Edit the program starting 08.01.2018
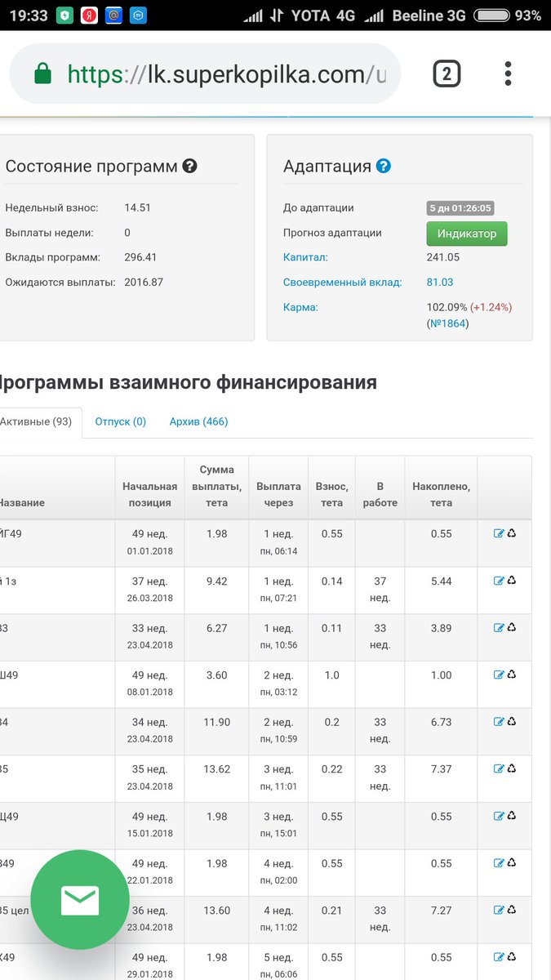The height and width of the screenshot is (980, 551). [499, 675]
